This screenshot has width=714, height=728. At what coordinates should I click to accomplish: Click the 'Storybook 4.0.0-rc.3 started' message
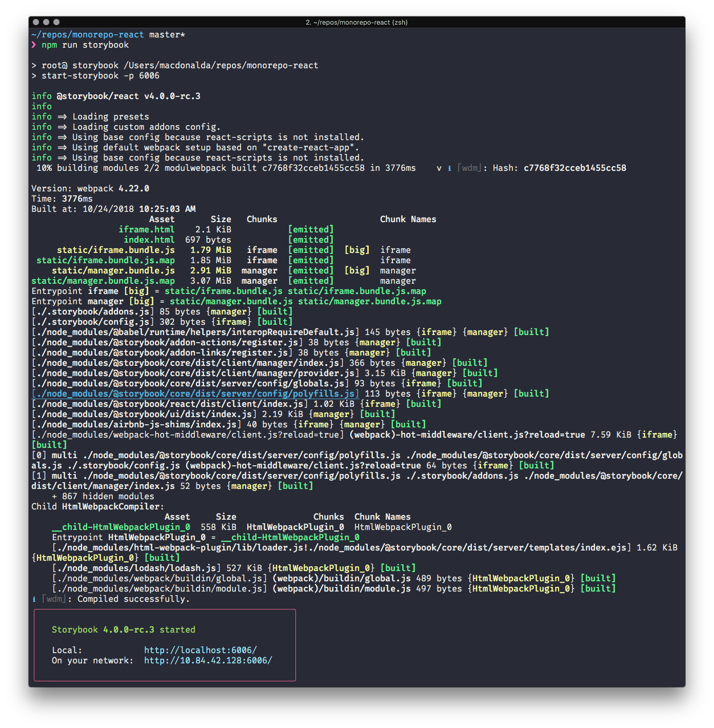coord(124,629)
